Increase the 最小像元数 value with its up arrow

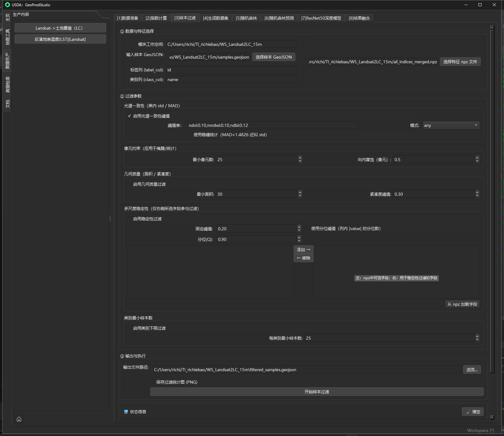point(300,158)
